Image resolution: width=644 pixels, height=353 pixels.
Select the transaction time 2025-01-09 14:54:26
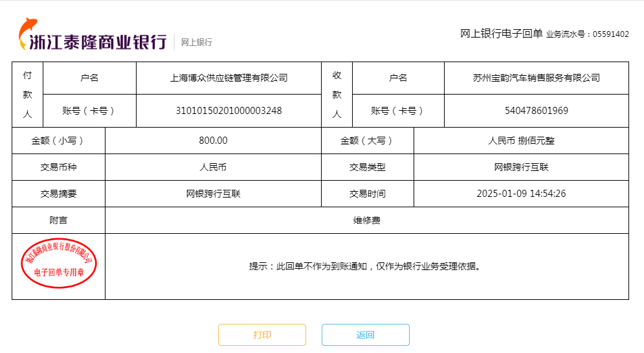tap(521, 194)
